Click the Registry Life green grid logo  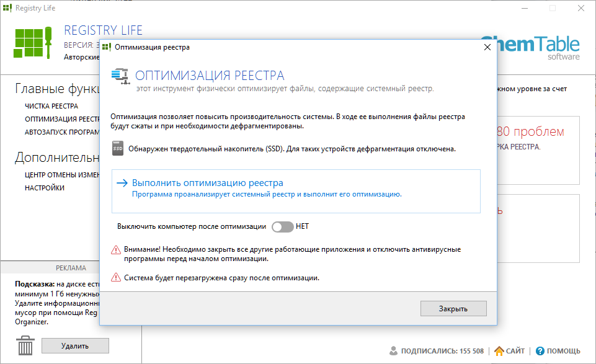click(33, 43)
